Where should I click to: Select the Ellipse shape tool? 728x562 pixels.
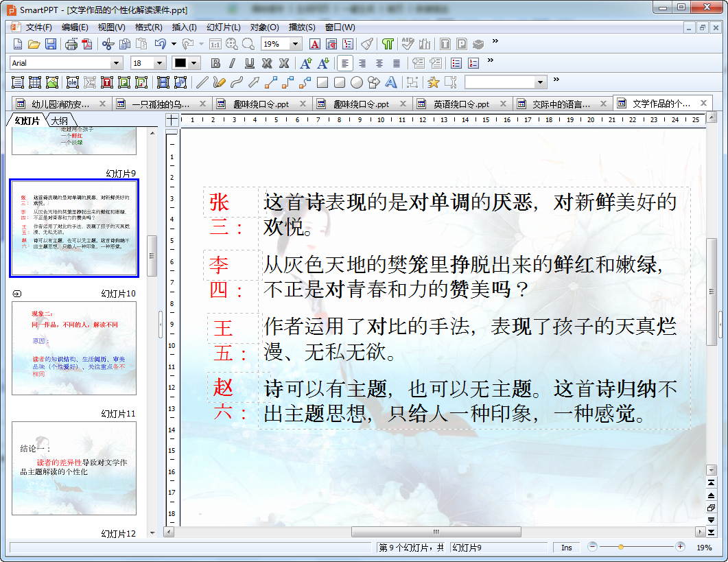pos(357,82)
